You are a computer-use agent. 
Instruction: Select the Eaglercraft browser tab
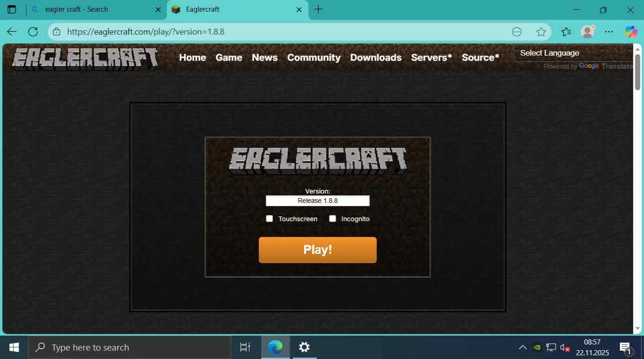click(x=237, y=9)
